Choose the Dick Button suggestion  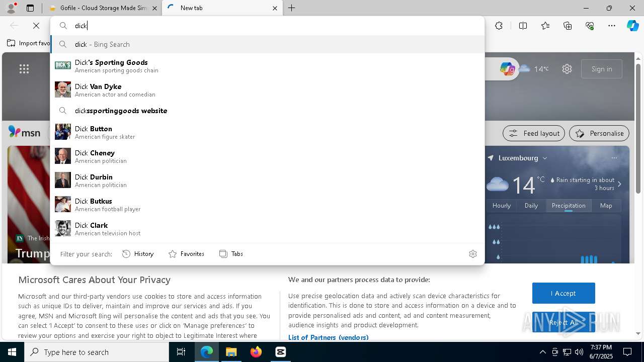point(267,132)
